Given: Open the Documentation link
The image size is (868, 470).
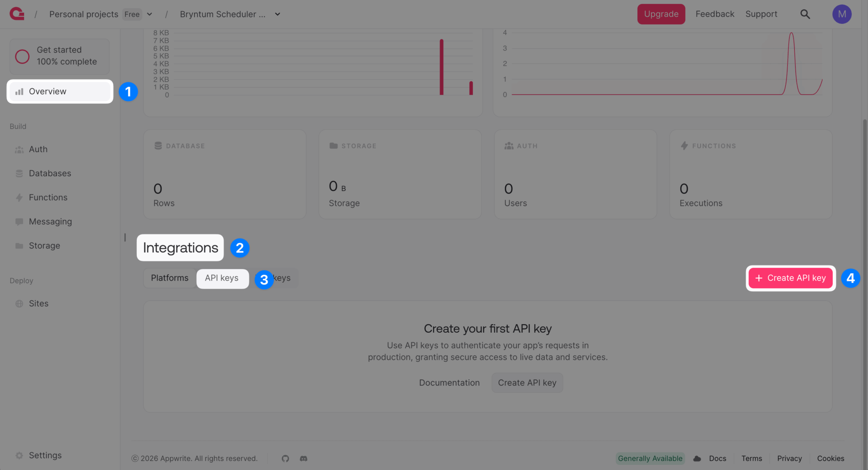Looking at the screenshot, I should click(449, 383).
